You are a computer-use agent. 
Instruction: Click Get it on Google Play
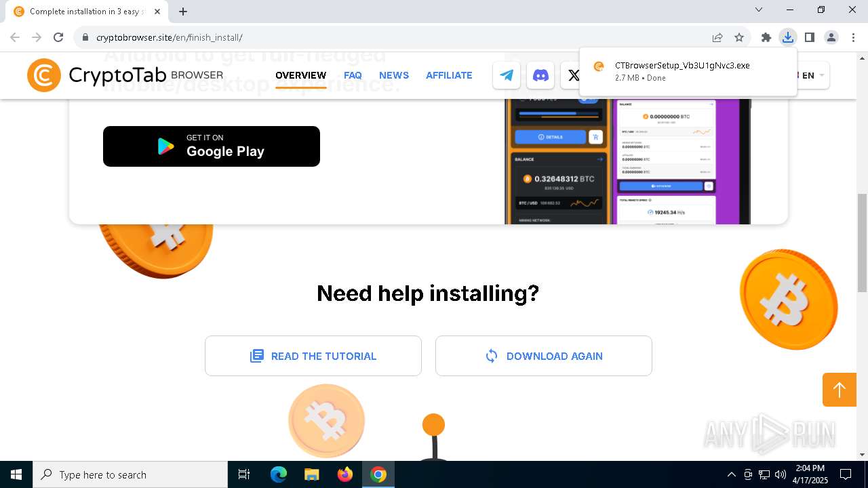pos(212,146)
